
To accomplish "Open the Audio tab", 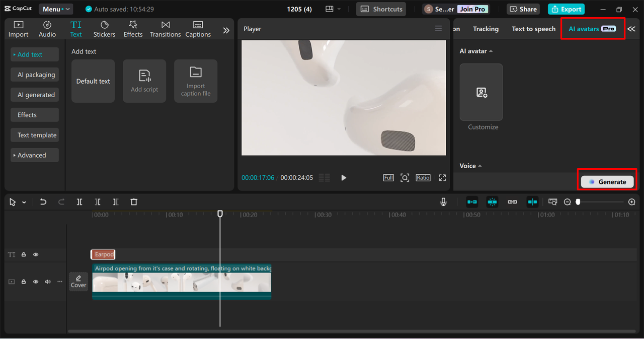I will point(47,29).
